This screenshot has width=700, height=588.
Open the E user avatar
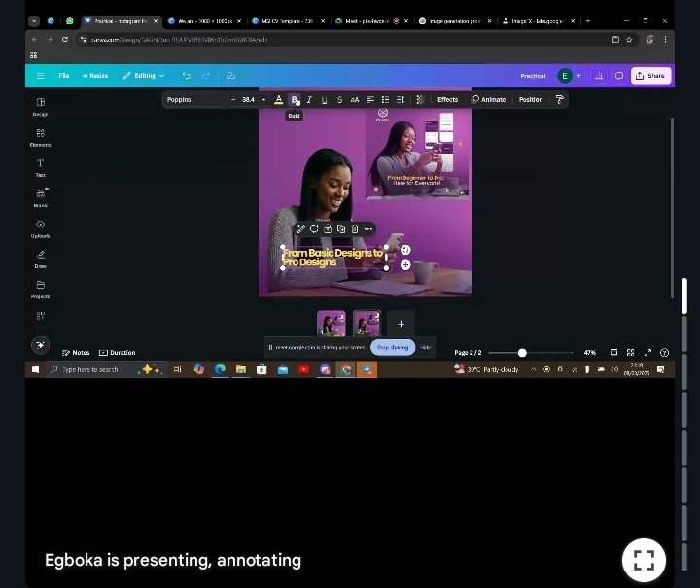(565, 76)
